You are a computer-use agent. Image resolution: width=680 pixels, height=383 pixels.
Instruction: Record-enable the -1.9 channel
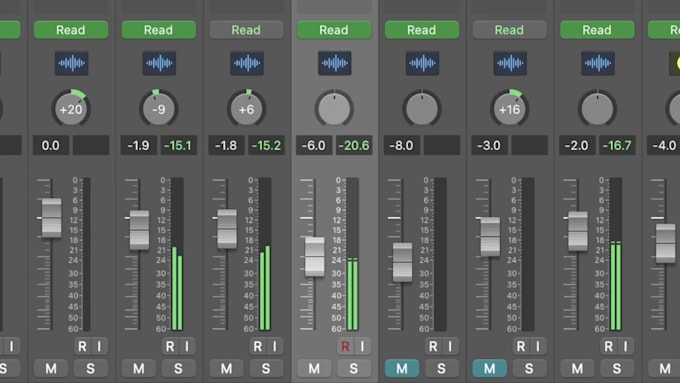170,346
